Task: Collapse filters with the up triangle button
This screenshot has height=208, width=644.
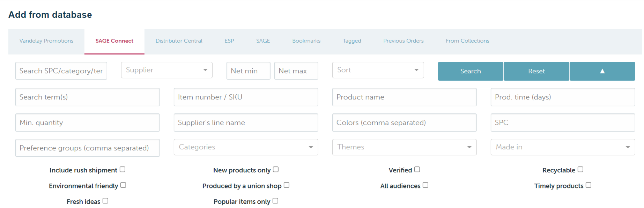Action: tap(602, 71)
